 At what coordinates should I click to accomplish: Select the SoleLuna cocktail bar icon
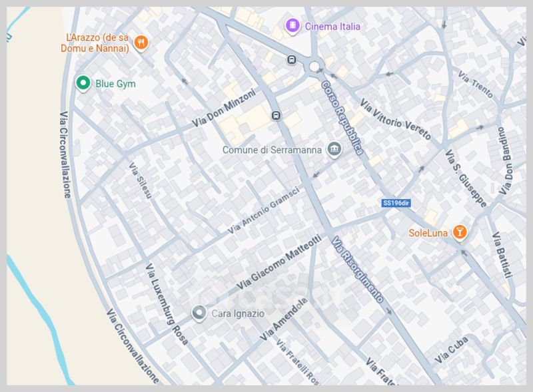pyautogui.click(x=459, y=232)
